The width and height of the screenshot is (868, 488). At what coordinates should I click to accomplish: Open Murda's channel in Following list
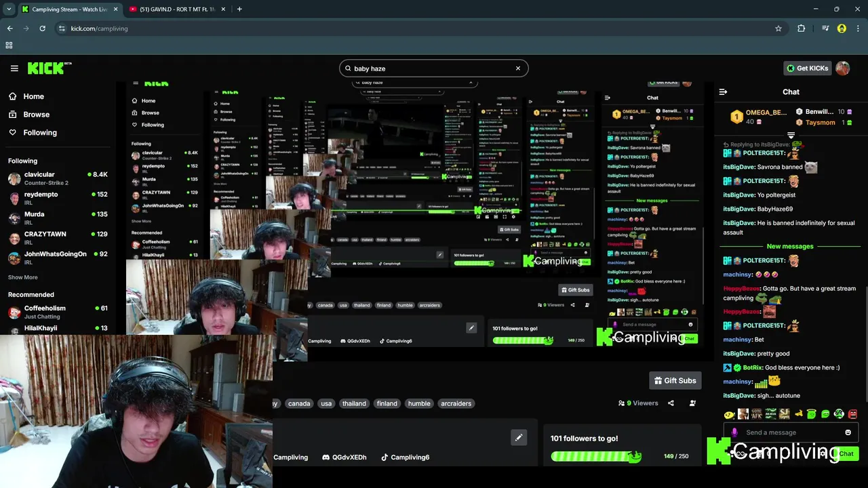58,218
